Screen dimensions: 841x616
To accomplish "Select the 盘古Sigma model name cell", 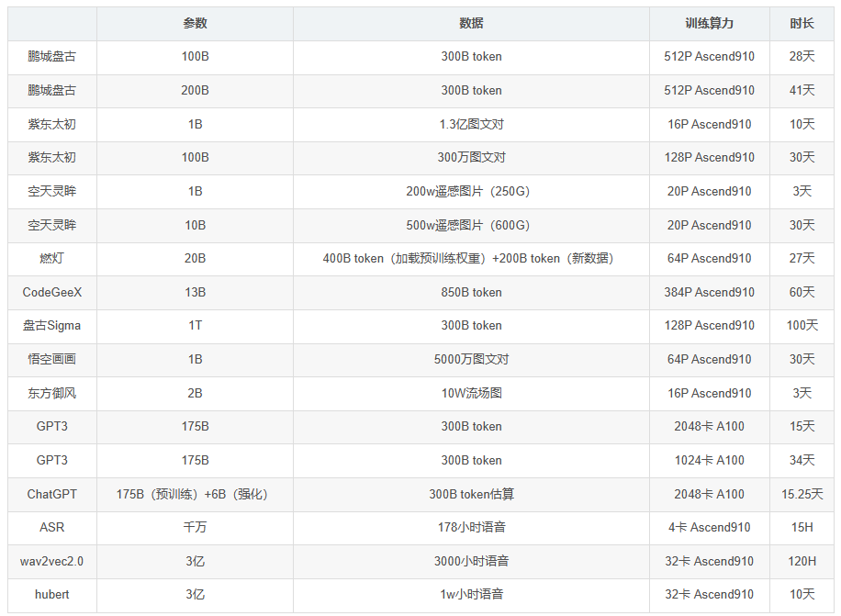I will click(x=52, y=325).
